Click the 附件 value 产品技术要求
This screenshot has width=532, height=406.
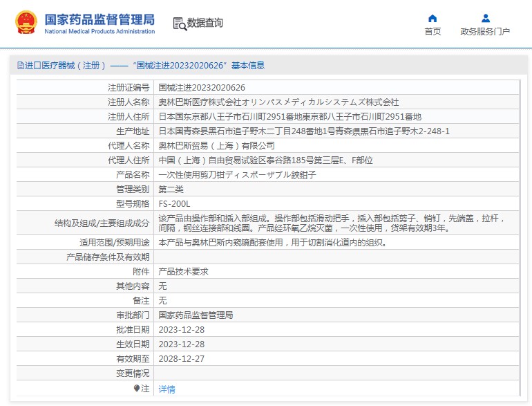[x=183, y=271]
